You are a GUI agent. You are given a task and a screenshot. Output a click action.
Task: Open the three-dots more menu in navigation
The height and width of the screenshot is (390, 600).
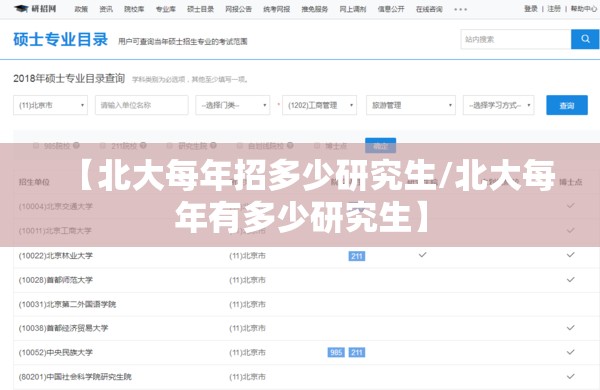460,9
